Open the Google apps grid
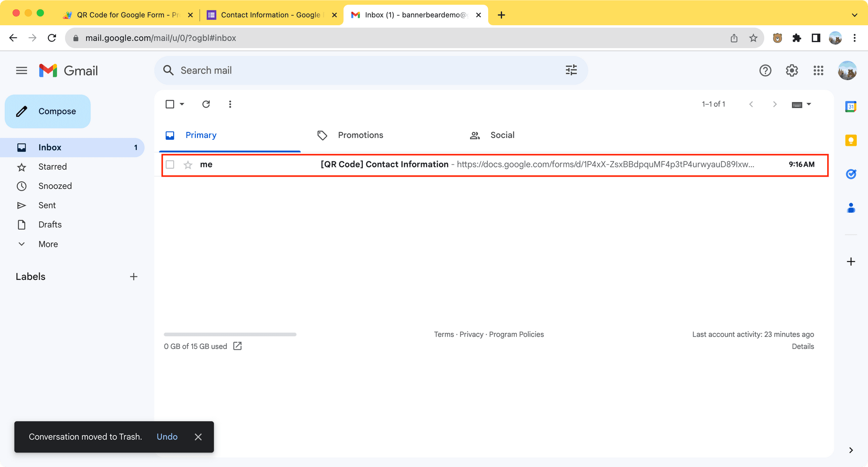 [x=819, y=70]
